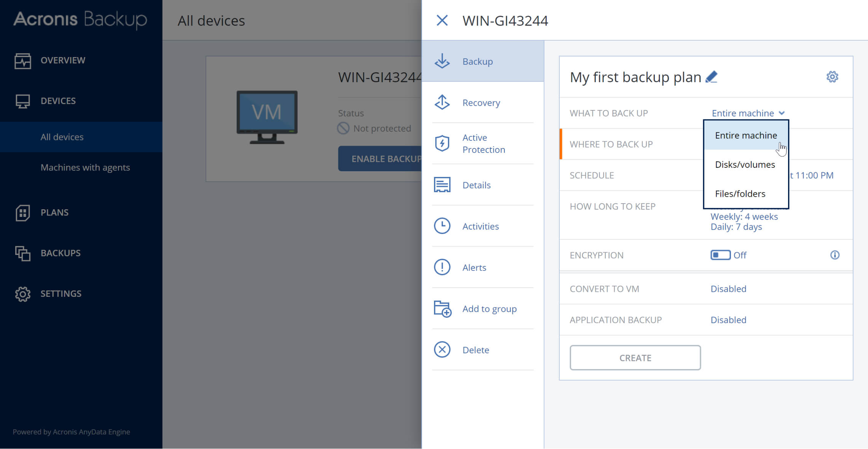Click the SCHEDULE label
The image size is (868, 449).
pos(592,175)
